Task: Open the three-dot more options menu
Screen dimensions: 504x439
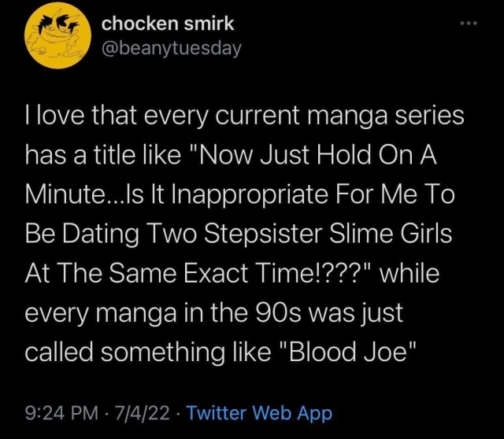Action: [x=471, y=25]
